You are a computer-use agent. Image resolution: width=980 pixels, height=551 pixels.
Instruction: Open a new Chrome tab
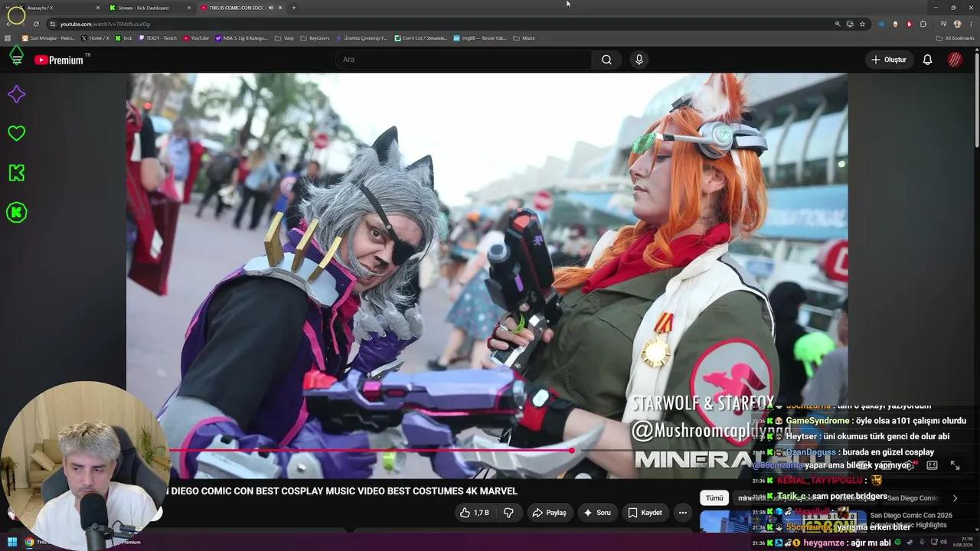pos(294,8)
